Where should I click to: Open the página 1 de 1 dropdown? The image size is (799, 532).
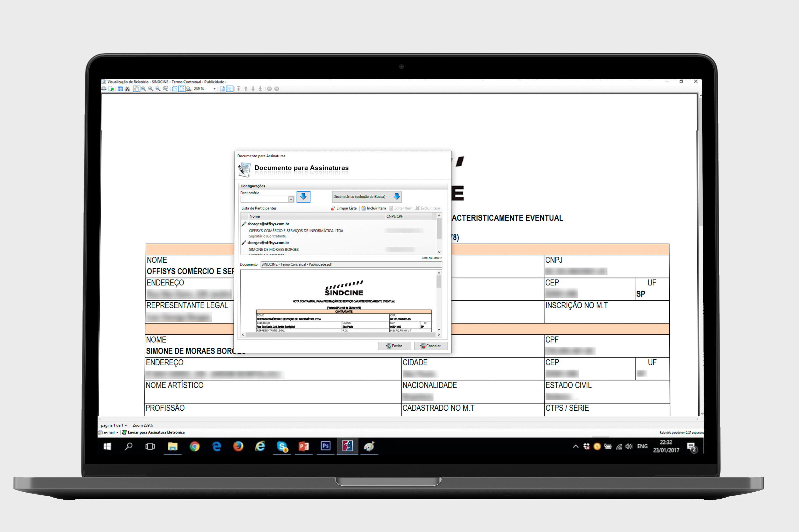tap(114, 425)
